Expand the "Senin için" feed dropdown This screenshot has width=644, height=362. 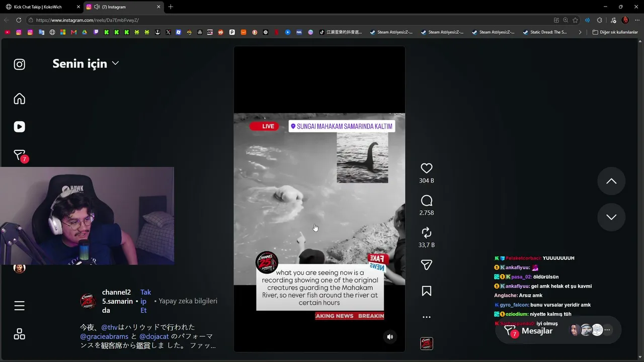point(86,63)
